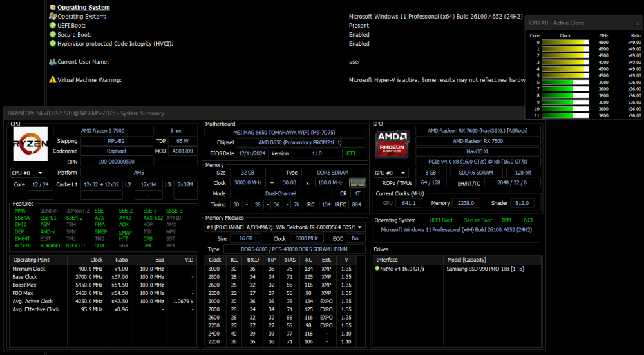Click the PCIe v4.0 x8 link field

pyautogui.click(x=478, y=162)
